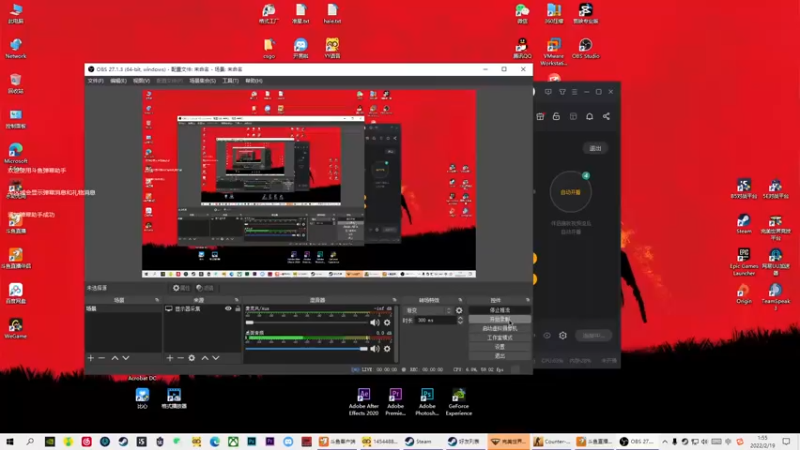Click the source Properties button above the docks

[181, 288]
